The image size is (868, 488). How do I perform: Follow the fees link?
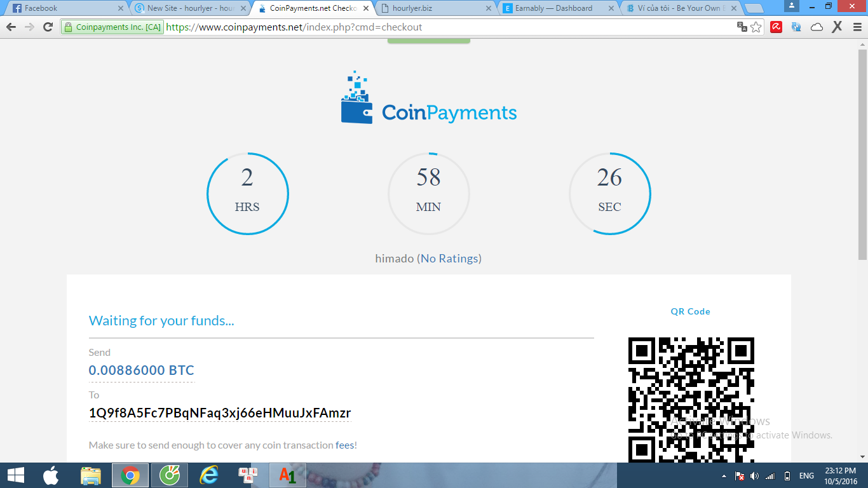(345, 445)
